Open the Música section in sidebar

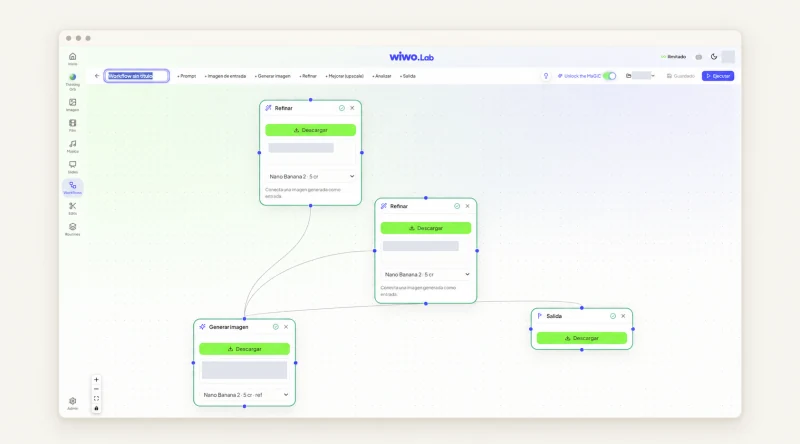tap(72, 146)
